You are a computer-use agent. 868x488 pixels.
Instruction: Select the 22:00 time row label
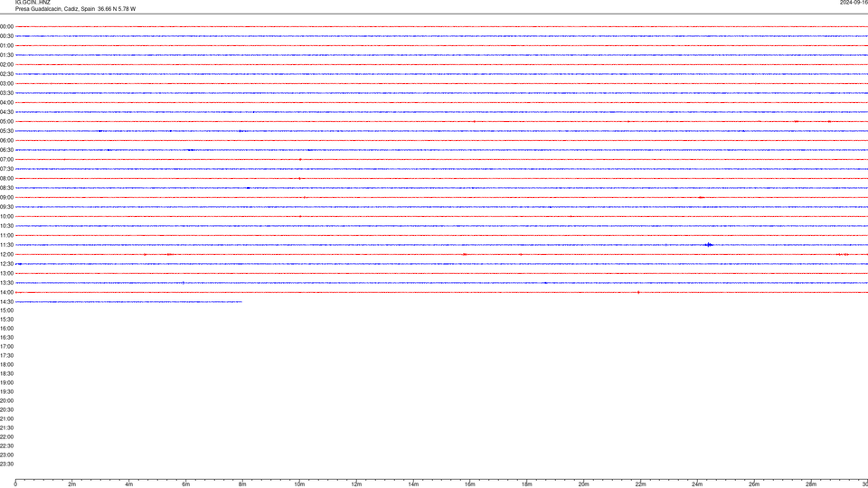(6, 437)
